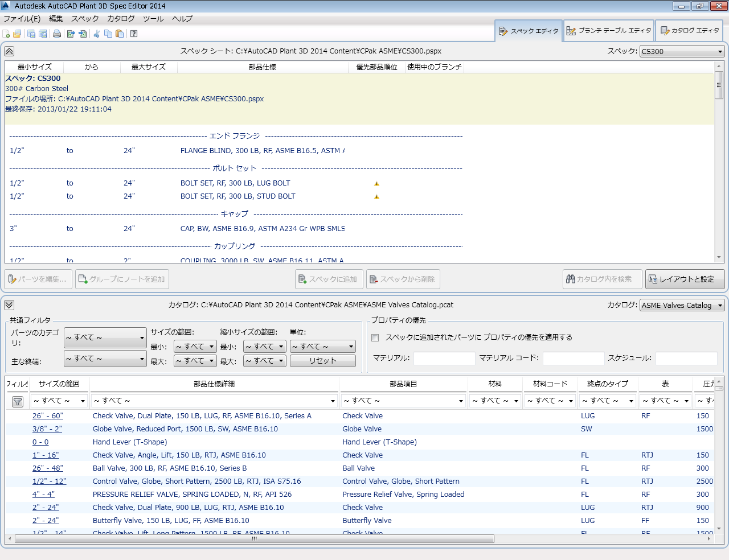Enable property override for parts added to spec

[375, 337]
